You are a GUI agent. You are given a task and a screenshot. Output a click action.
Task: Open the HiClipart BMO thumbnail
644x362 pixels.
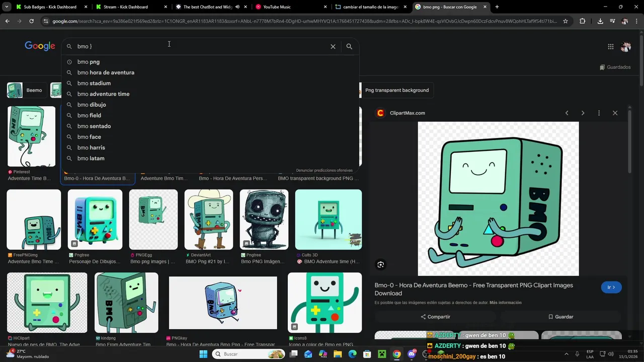tap(47, 303)
